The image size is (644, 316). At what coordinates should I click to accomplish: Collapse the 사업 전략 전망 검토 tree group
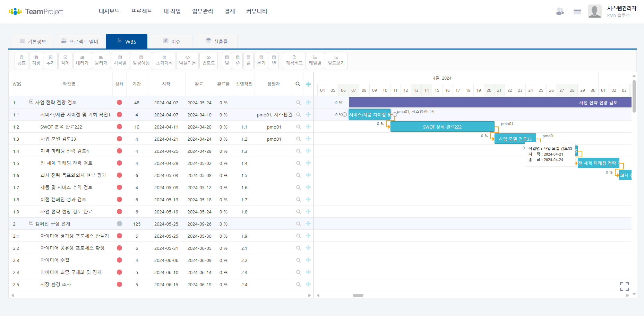tap(32, 102)
